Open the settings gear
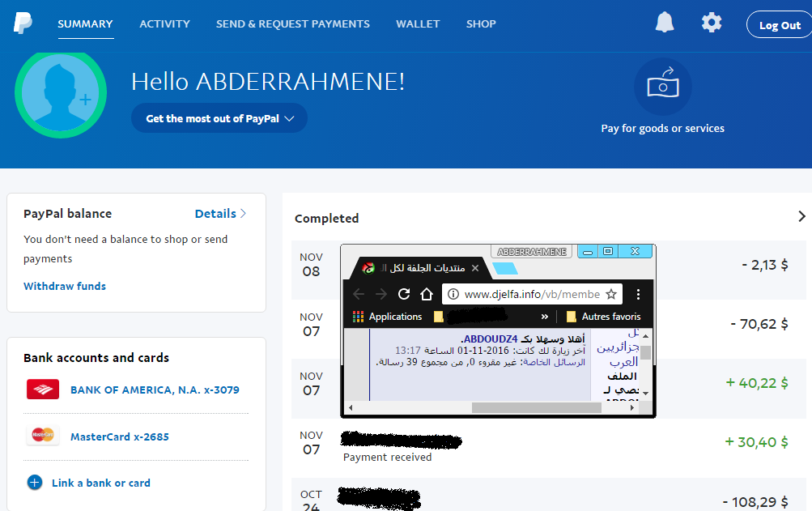 [712, 23]
